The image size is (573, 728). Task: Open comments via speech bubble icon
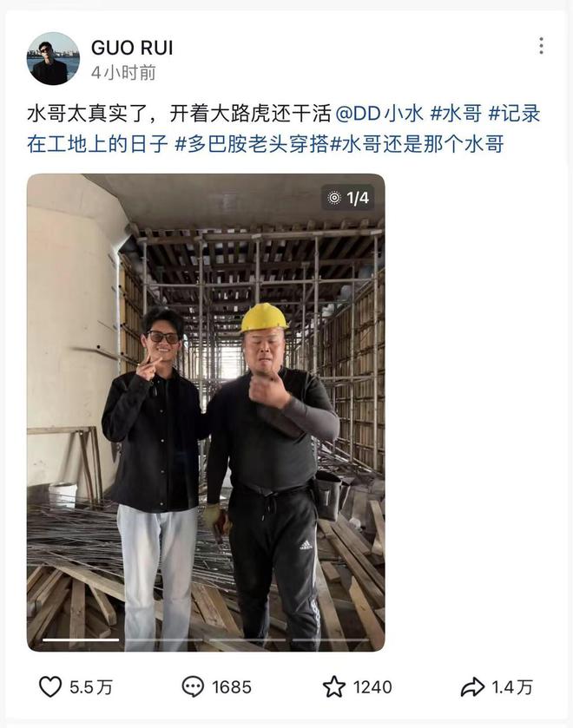pyautogui.click(x=193, y=686)
